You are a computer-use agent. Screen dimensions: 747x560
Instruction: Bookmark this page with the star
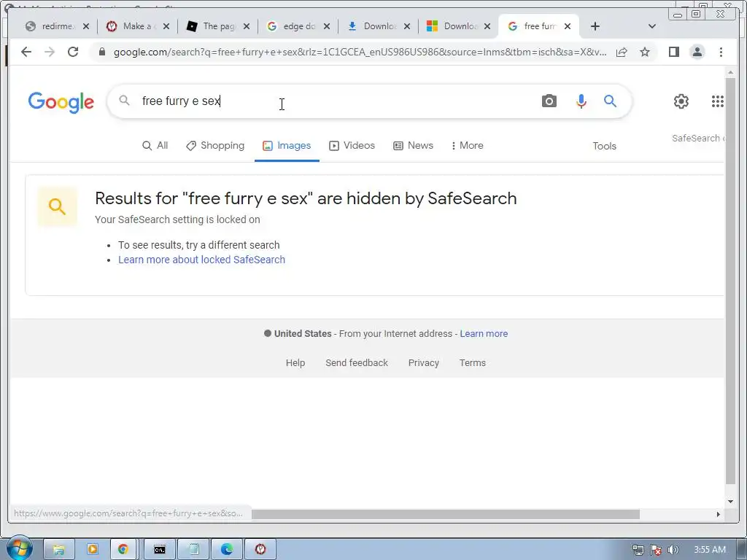[x=645, y=52]
